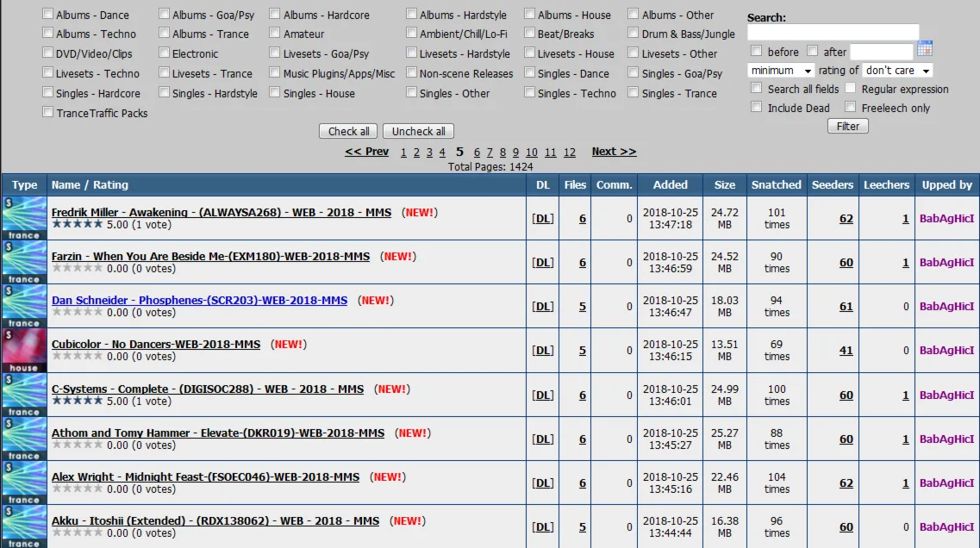
Task: Go to previous page via << Prev
Action: [x=367, y=151]
